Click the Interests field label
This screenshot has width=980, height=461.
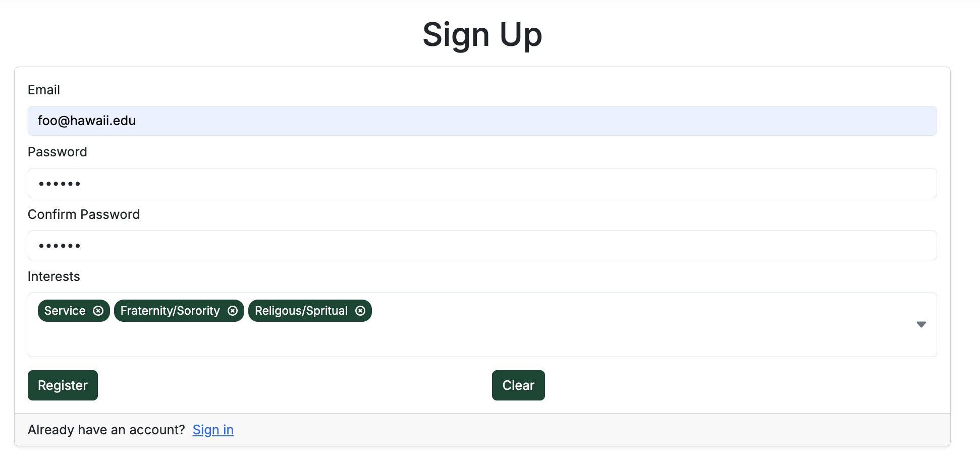[x=54, y=276]
